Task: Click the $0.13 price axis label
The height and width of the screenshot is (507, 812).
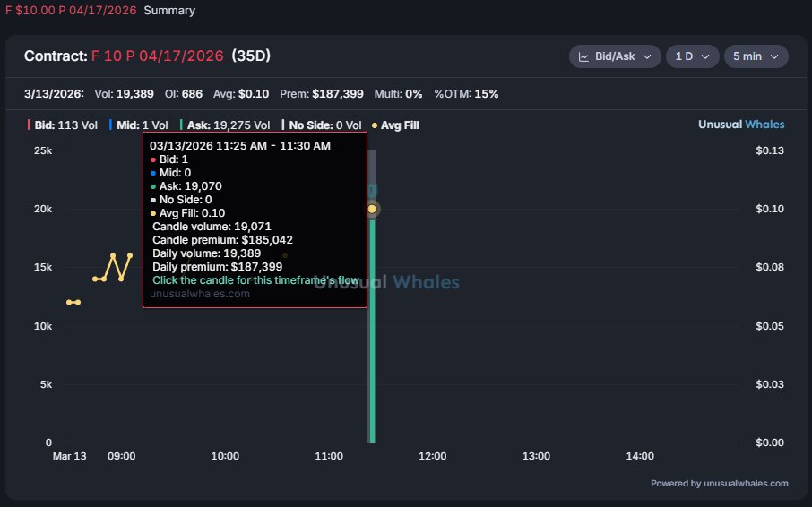Action: coord(770,150)
